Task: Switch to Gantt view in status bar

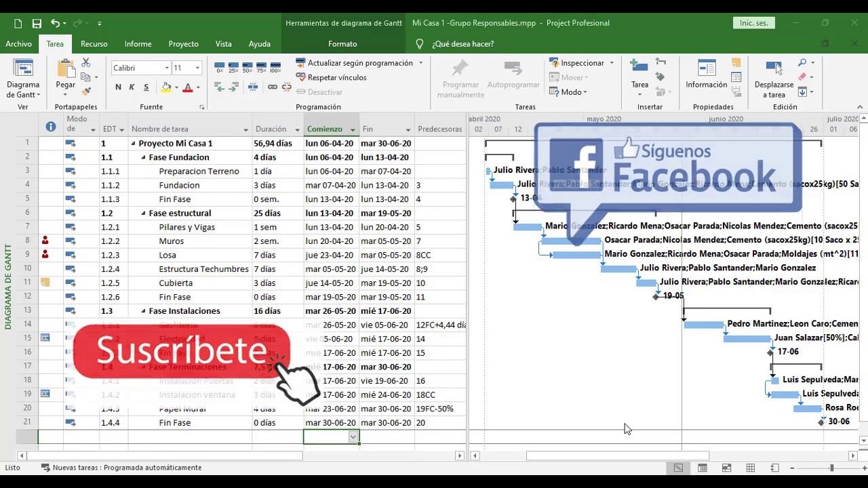Action: tap(678, 468)
